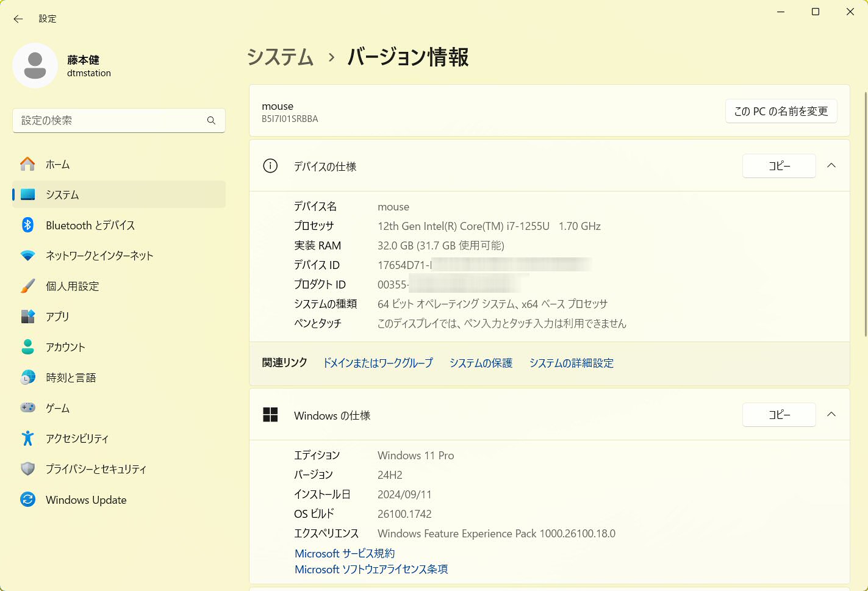Click the ゲーム controller icon
The image size is (868, 591).
[27, 407]
